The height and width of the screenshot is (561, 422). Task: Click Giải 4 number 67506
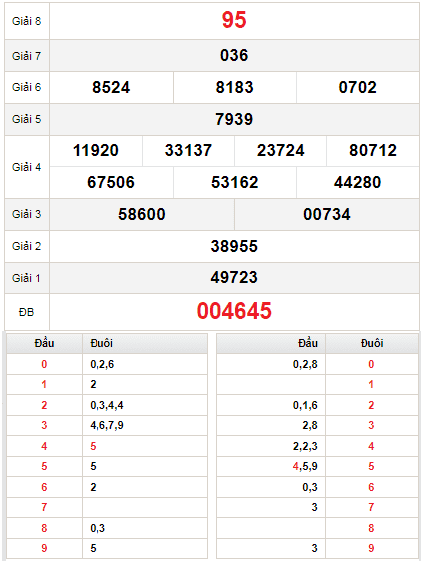(x=111, y=182)
